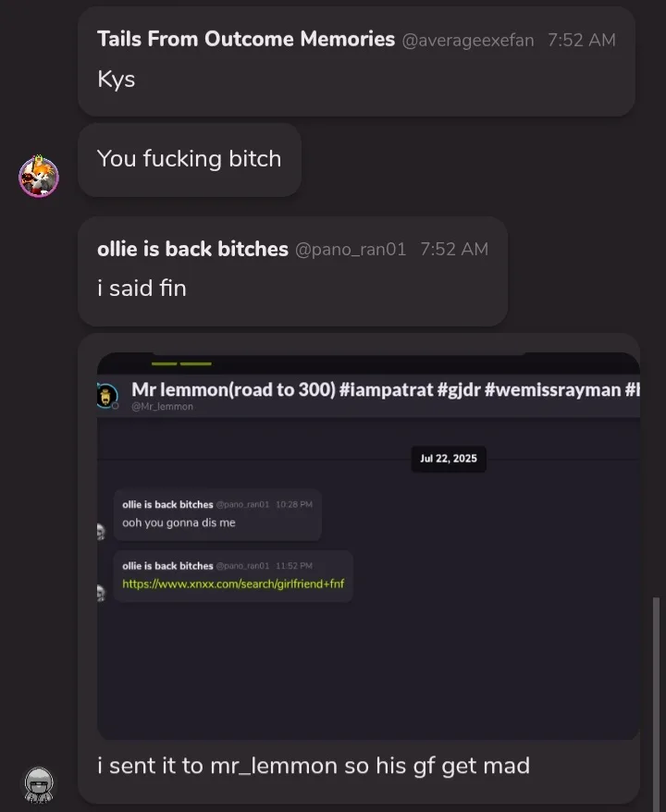Click the @pano_ran01 handle at 7:52 AM

[x=351, y=249]
